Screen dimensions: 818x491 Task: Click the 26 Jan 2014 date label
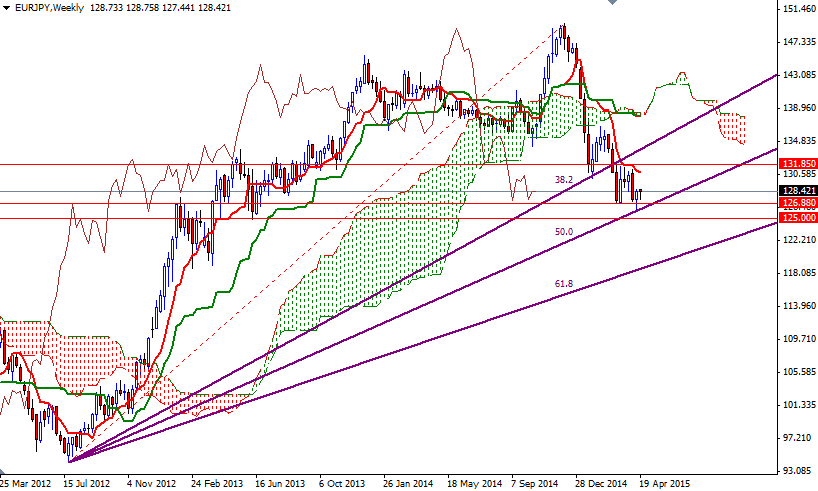408,484
